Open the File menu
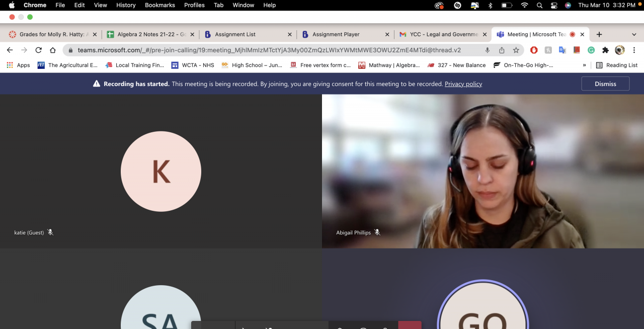The image size is (644, 329). pyautogui.click(x=60, y=5)
